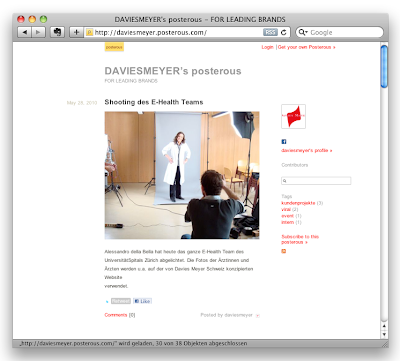Click the yellow site favicon in address bar
Viewport: 400px width, 361px height.
pos(89,32)
